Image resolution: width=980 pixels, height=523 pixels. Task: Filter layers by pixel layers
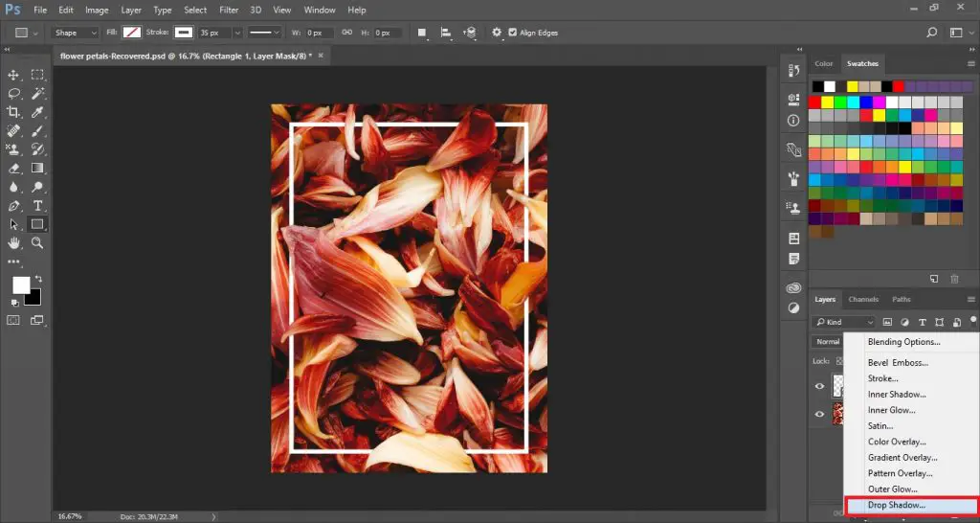point(887,322)
